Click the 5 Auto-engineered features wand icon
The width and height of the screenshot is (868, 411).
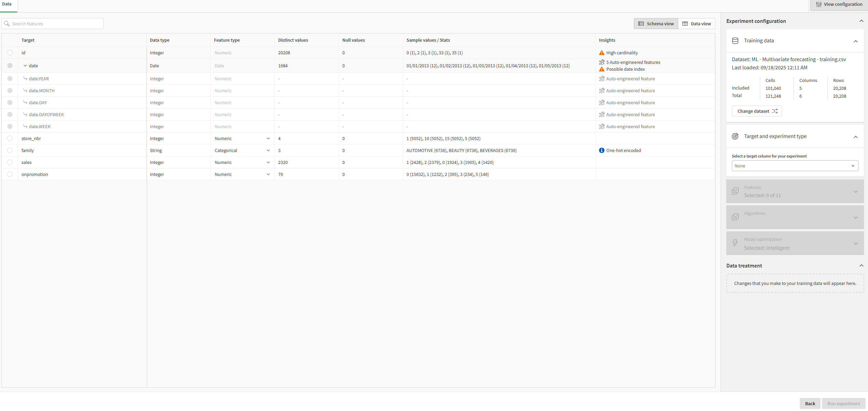pyautogui.click(x=601, y=62)
